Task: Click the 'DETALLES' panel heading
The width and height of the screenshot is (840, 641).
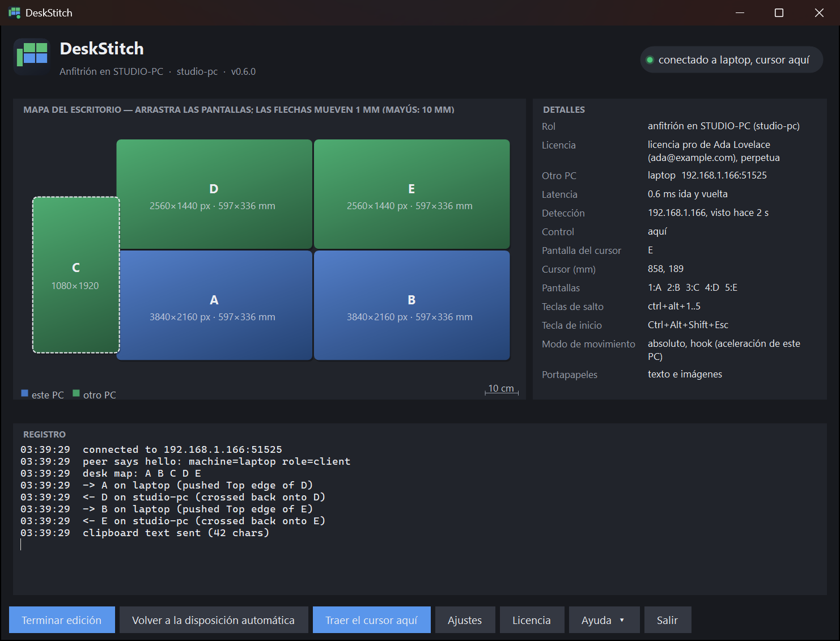Action: point(564,109)
